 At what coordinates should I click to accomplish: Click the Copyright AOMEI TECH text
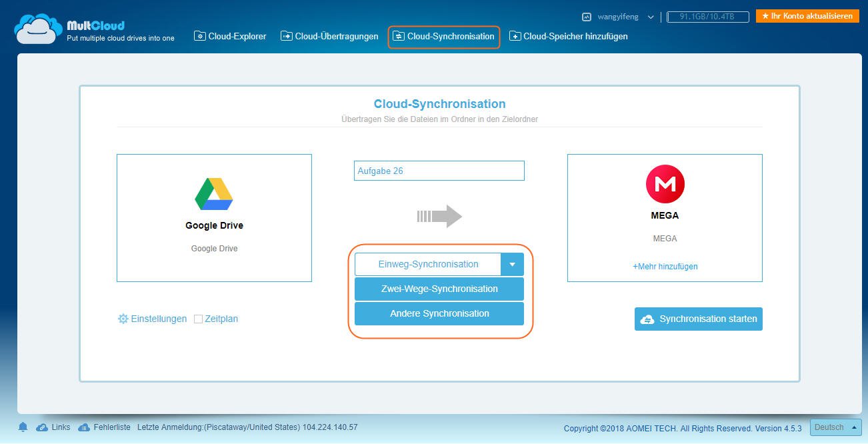683,428
